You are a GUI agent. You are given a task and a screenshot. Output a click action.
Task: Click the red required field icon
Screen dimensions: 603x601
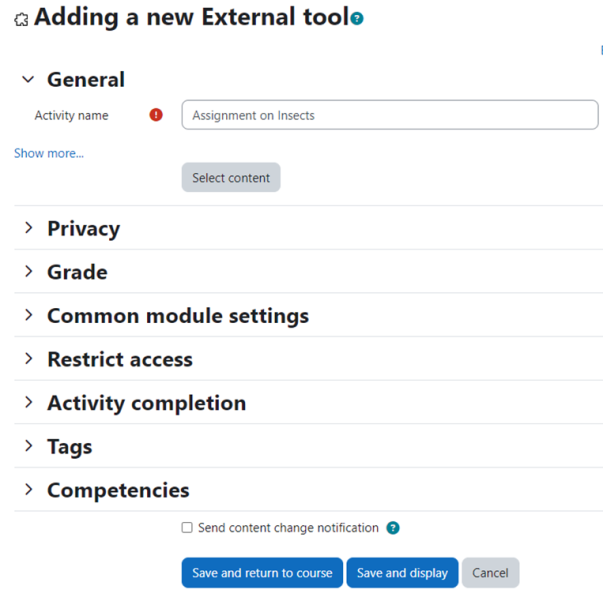pos(156,115)
